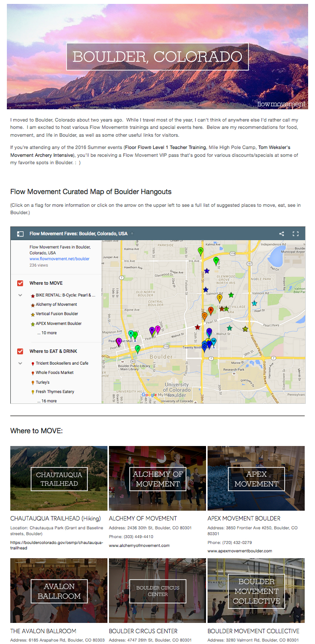
Task: Click the Boulder Circus Center image card
Action: tap(157, 591)
